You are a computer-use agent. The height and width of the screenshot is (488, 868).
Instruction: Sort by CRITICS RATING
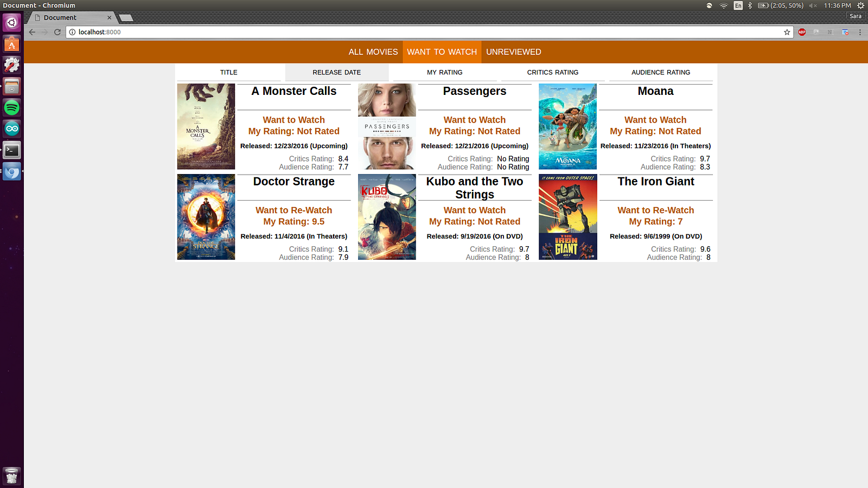point(553,72)
